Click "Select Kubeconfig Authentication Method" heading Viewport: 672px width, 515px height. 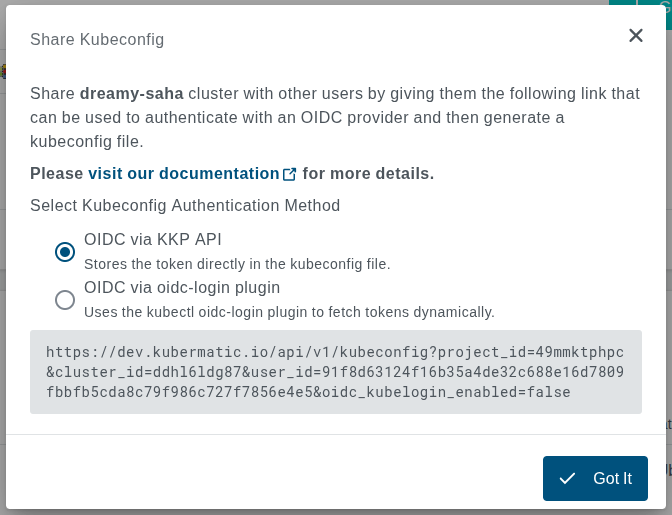coord(185,205)
